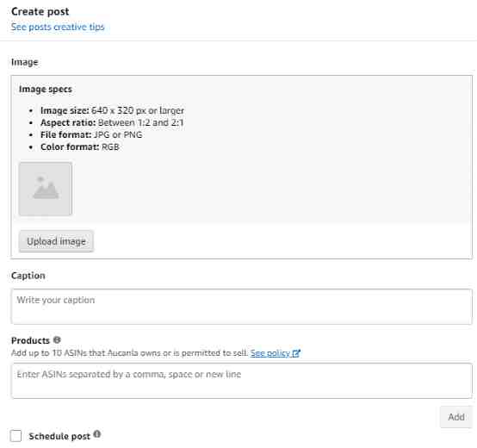Select the mountain image placeholder thumbnail
The image size is (477, 448).
click(x=46, y=189)
